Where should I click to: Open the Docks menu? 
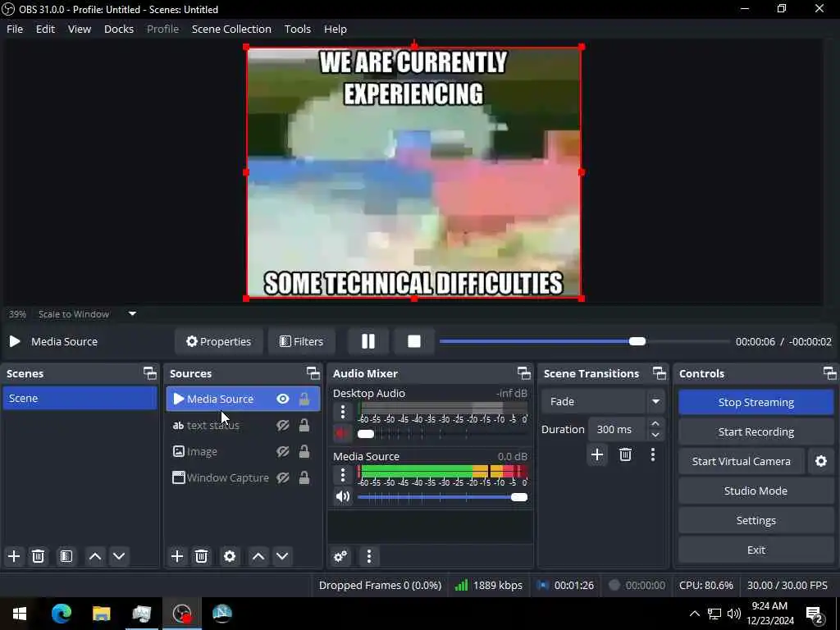pos(119,29)
